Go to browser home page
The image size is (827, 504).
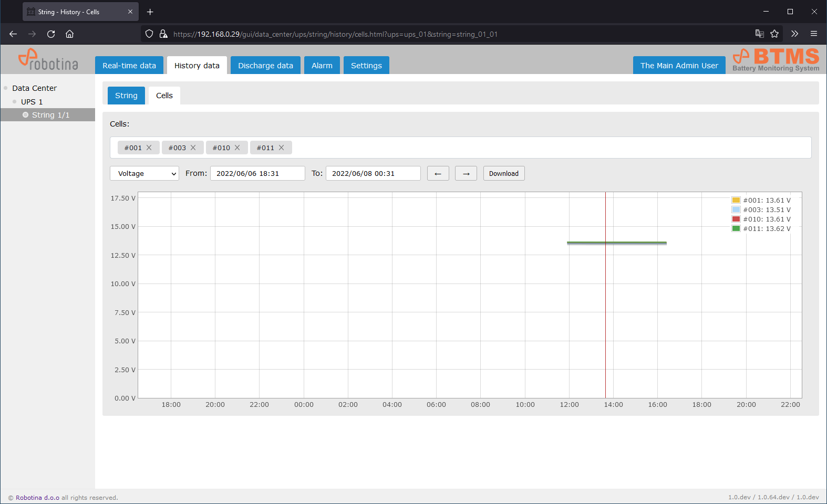point(69,34)
